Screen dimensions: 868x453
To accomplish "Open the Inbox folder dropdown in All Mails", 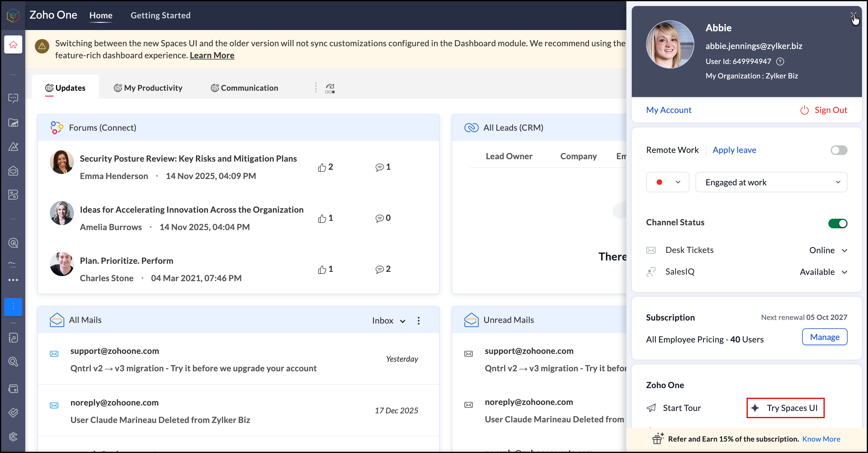I will pyautogui.click(x=388, y=320).
